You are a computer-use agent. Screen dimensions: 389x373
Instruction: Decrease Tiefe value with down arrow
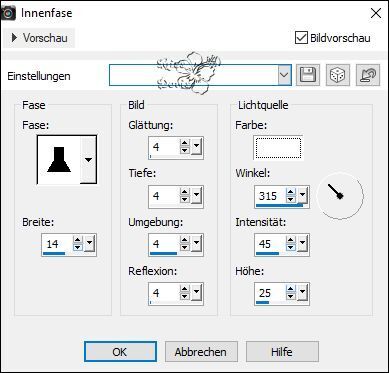click(x=184, y=199)
